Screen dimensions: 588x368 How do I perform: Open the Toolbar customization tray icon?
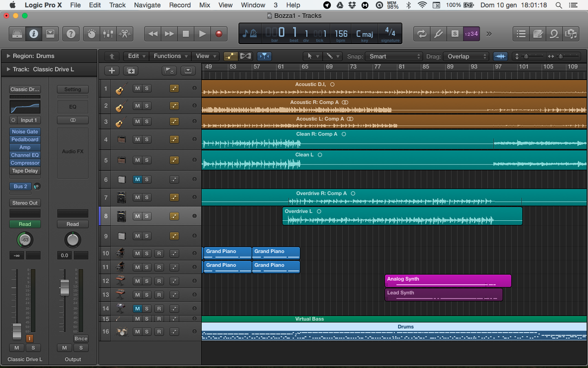[x=50, y=34]
